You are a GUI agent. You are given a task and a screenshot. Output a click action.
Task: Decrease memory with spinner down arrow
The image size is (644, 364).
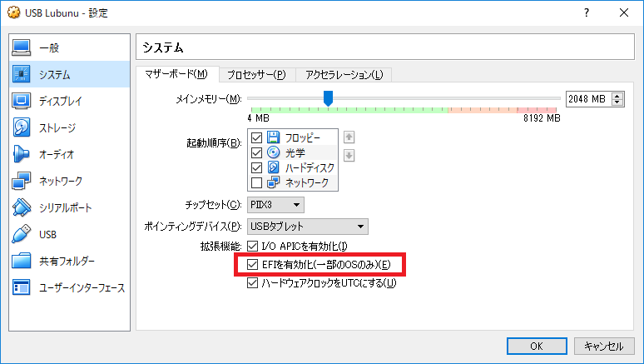(x=617, y=102)
